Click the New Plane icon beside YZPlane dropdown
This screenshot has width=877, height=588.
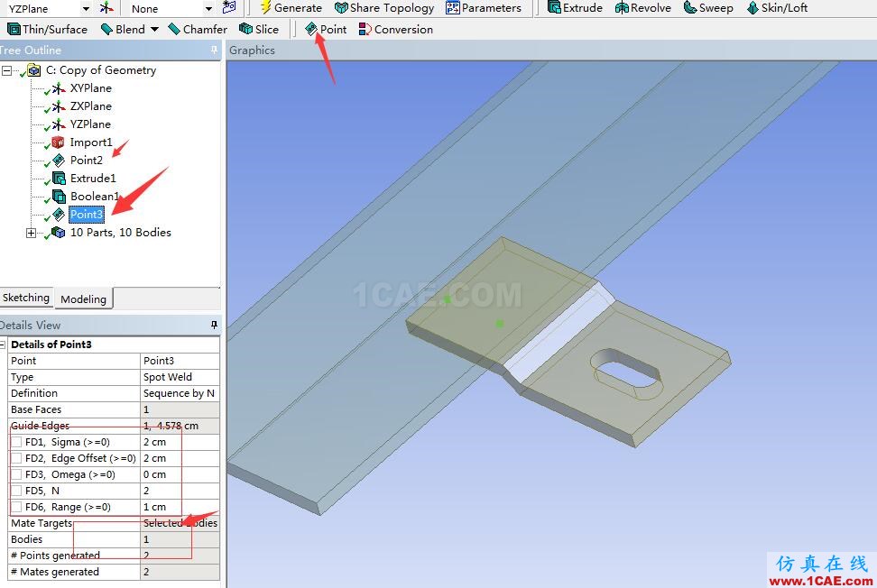coord(106,8)
